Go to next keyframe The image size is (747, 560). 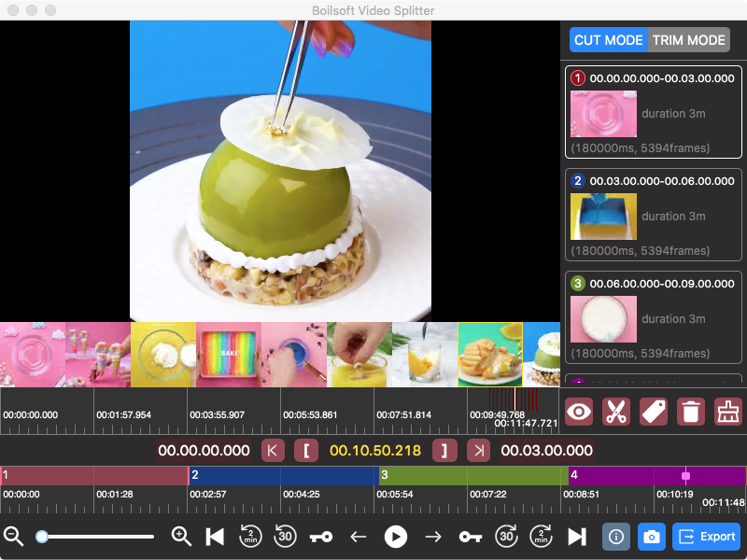(471, 538)
